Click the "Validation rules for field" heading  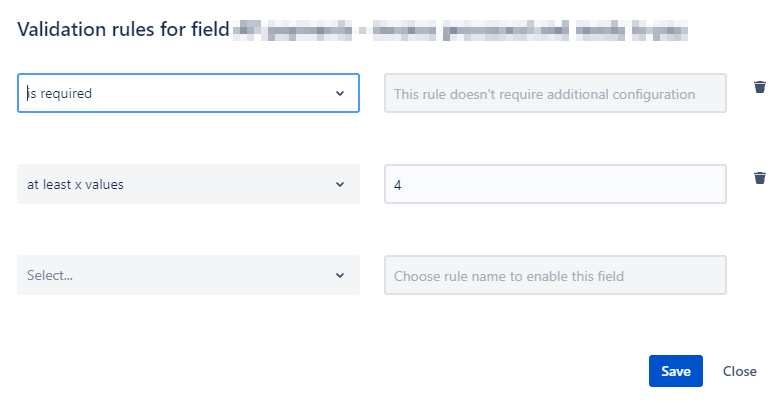click(123, 29)
